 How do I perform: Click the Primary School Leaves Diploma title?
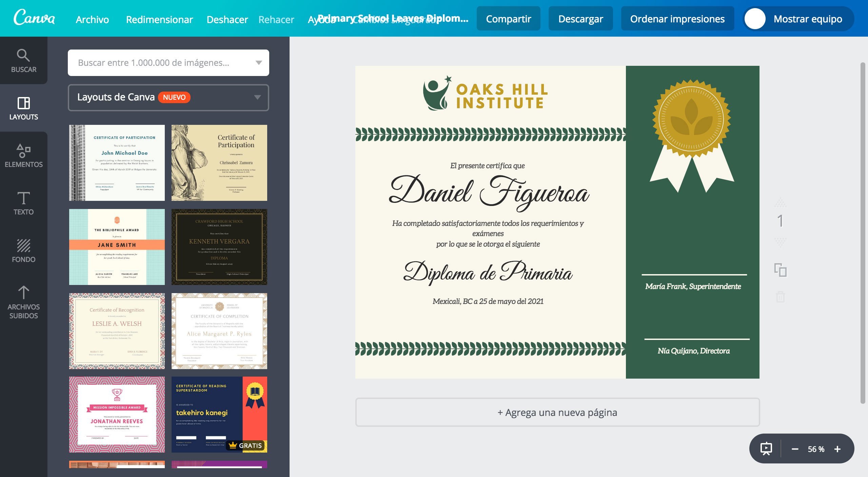click(x=393, y=18)
